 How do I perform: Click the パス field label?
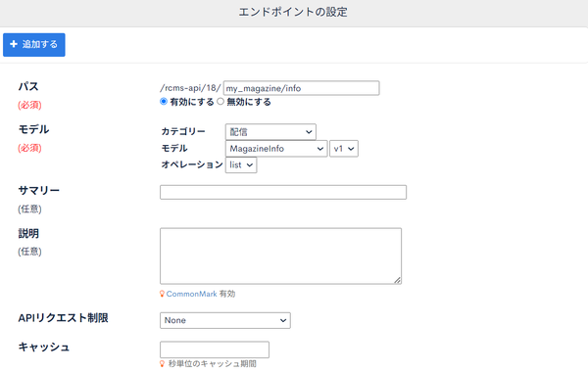tap(28, 86)
